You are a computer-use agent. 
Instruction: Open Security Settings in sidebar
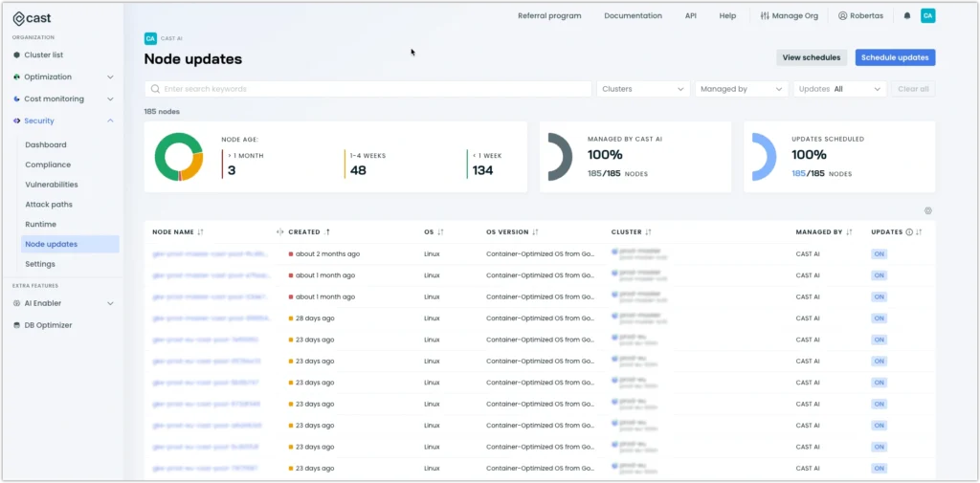(x=40, y=264)
